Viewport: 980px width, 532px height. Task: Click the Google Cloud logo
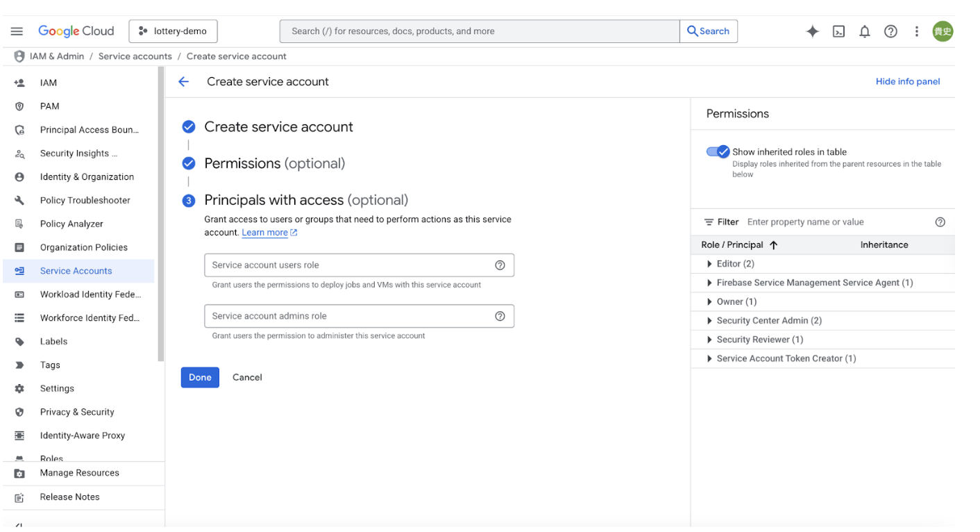pyautogui.click(x=76, y=31)
